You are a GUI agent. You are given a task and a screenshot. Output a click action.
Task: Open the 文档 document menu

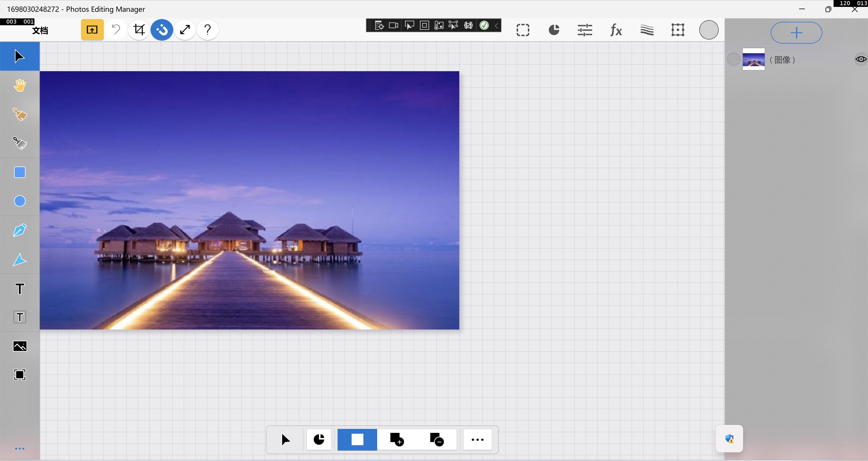point(40,30)
